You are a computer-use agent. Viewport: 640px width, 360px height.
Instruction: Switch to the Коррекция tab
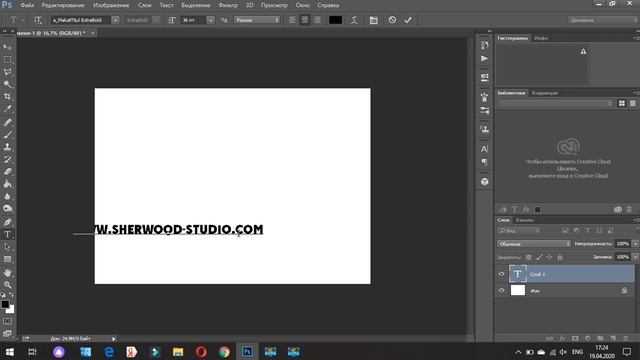coord(544,93)
